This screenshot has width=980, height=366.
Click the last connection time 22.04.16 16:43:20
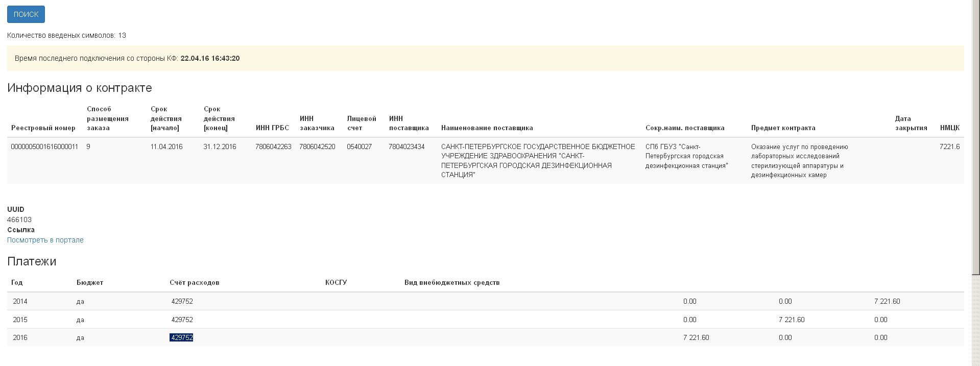[210, 58]
